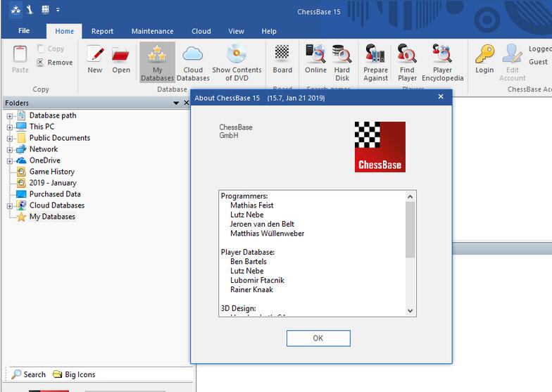This screenshot has height=392, width=552.
Task: Open the File menu
Action: click(24, 31)
